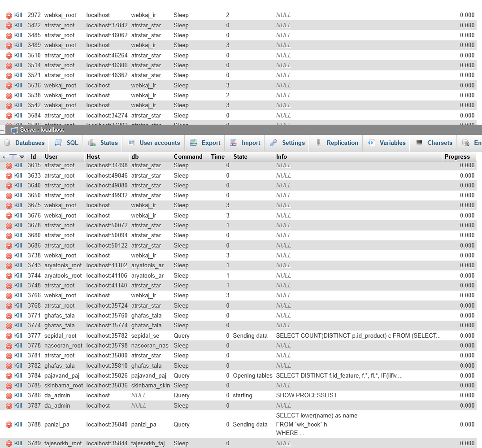
Task: Kill process 3510 via its Kill link
Action: point(18,55)
